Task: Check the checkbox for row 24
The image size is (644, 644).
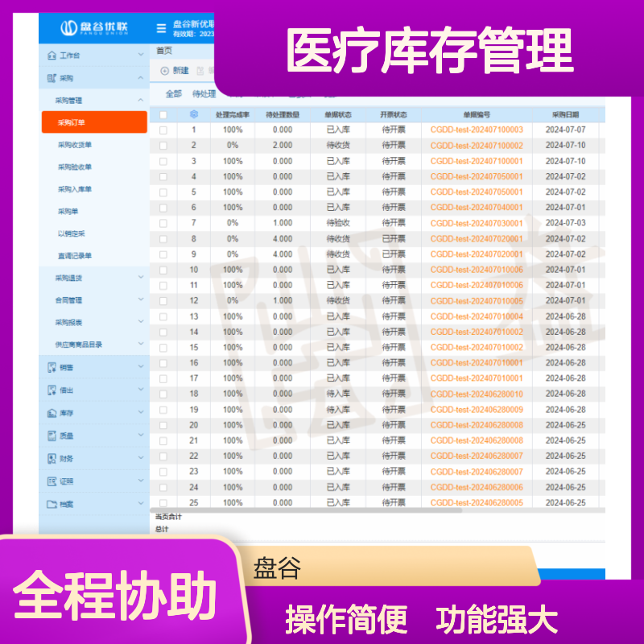Action: tap(163, 488)
